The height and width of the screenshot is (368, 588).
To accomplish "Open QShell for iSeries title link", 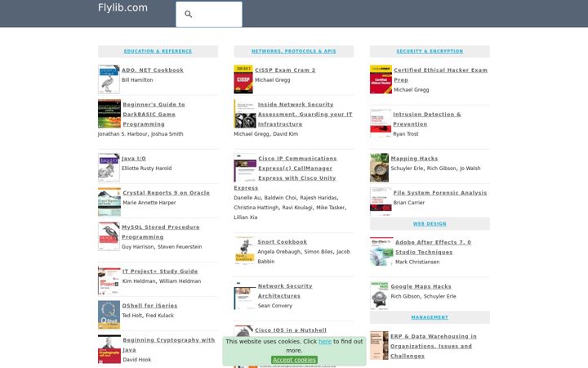I will tap(149, 306).
